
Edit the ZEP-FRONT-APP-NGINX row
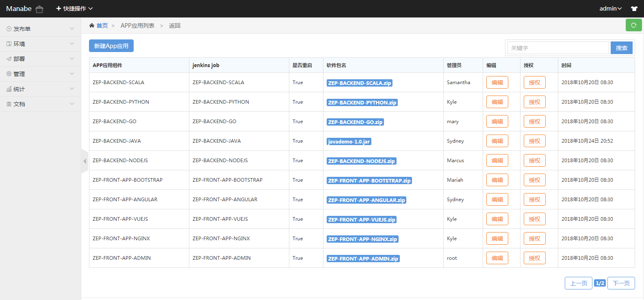pyautogui.click(x=497, y=239)
